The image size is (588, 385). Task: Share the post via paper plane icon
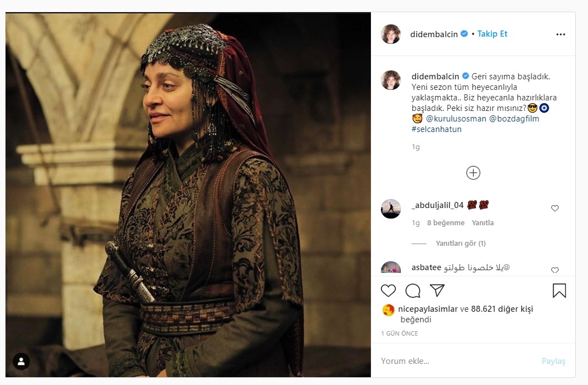tap(438, 291)
